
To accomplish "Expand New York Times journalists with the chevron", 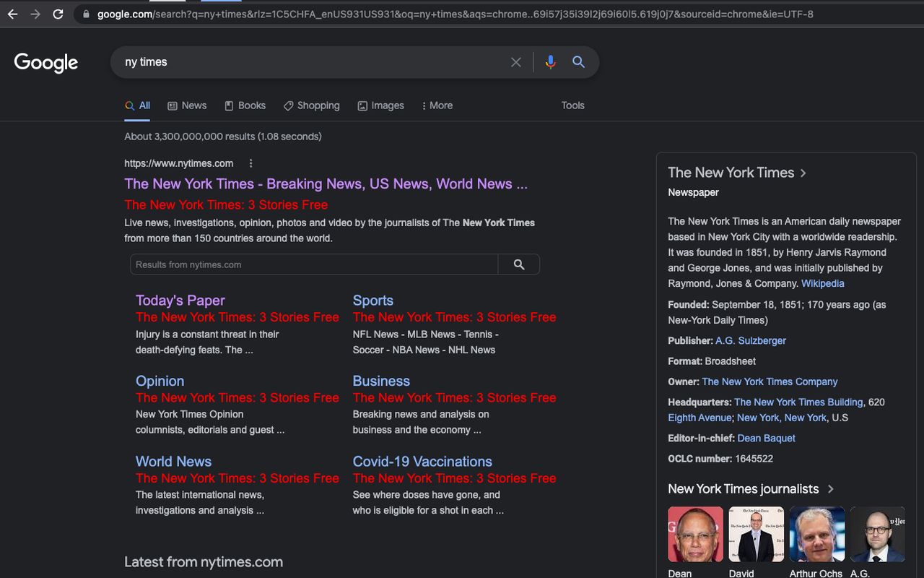I will pos(830,489).
